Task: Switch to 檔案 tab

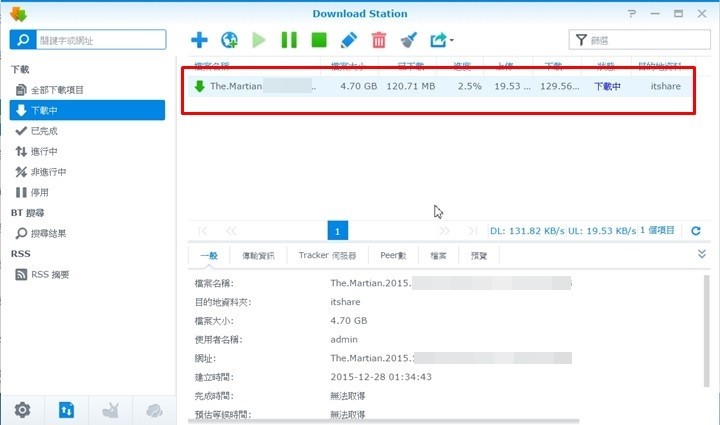Action: [438, 256]
